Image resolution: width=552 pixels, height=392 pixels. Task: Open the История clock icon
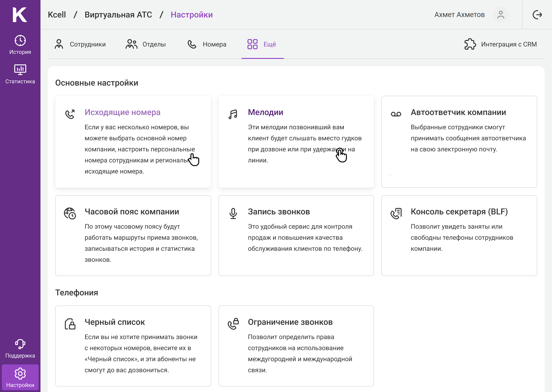(x=20, y=40)
